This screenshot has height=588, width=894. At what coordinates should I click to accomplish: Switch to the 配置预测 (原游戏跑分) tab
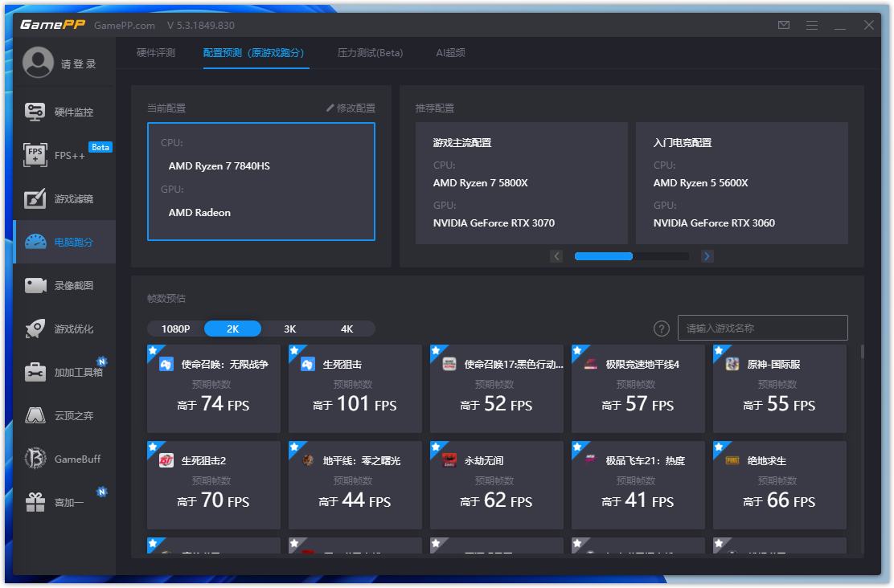(x=254, y=53)
